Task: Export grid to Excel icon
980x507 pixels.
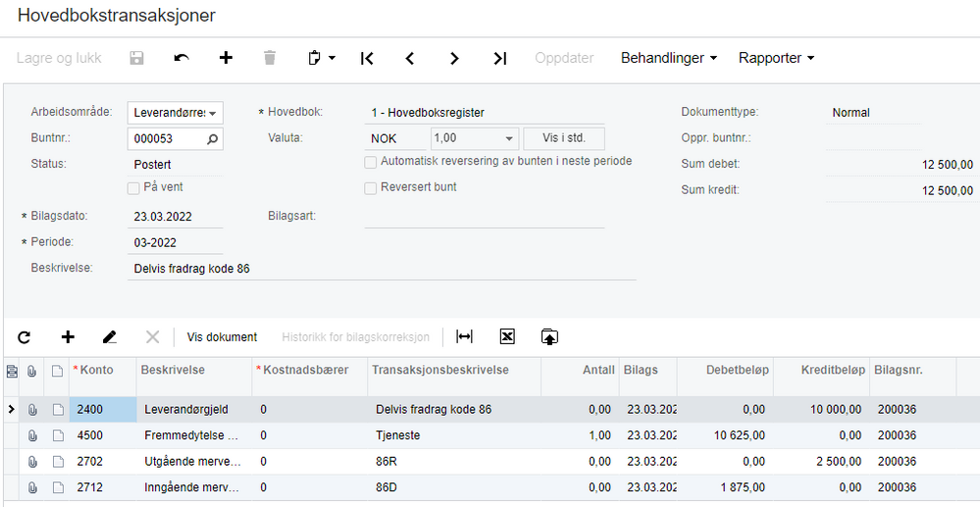Action: coord(507,337)
